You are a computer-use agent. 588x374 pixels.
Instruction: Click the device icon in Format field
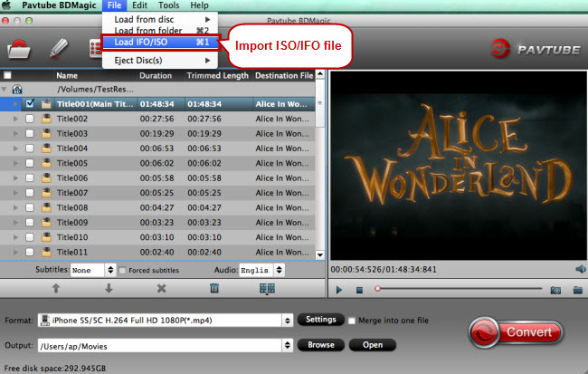pos(45,321)
